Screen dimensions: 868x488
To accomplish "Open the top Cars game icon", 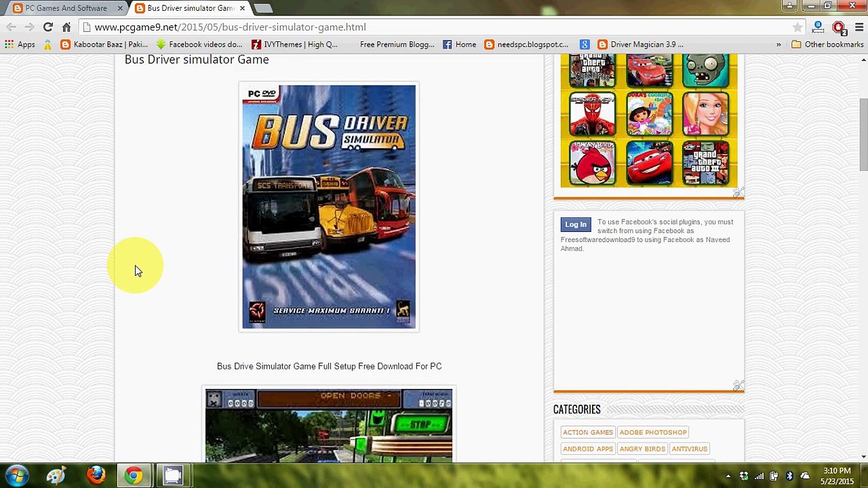I will (x=649, y=70).
